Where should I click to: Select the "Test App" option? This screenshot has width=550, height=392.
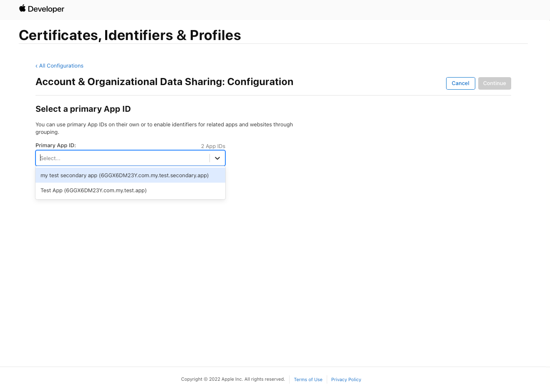point(93,190)
